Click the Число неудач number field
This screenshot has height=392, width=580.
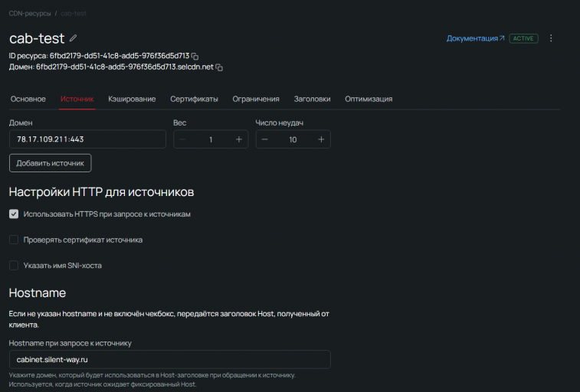tap(293, 139)
